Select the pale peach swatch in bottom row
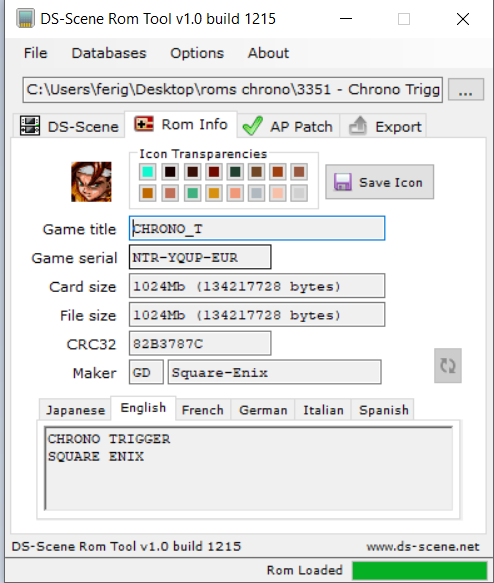The height and width of the screenshot is (583, 494). 278,193
